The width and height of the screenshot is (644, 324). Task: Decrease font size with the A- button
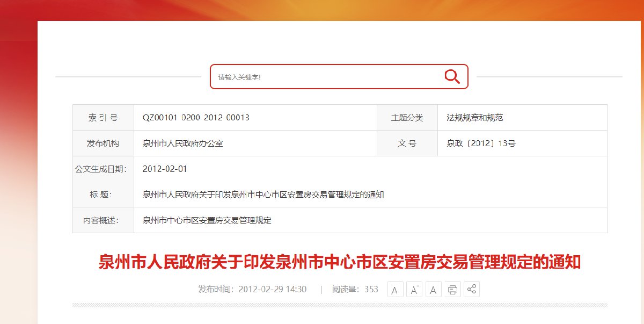(414, 290)
